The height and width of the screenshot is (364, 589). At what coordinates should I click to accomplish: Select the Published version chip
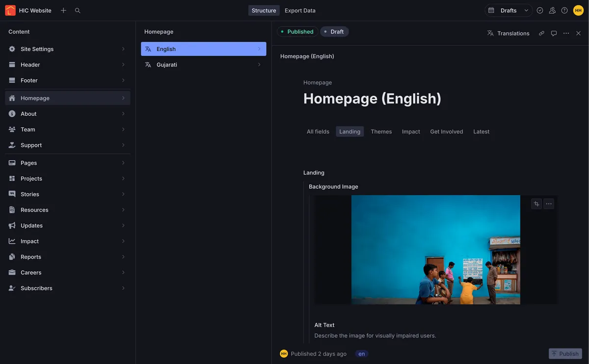click(297, 31)
